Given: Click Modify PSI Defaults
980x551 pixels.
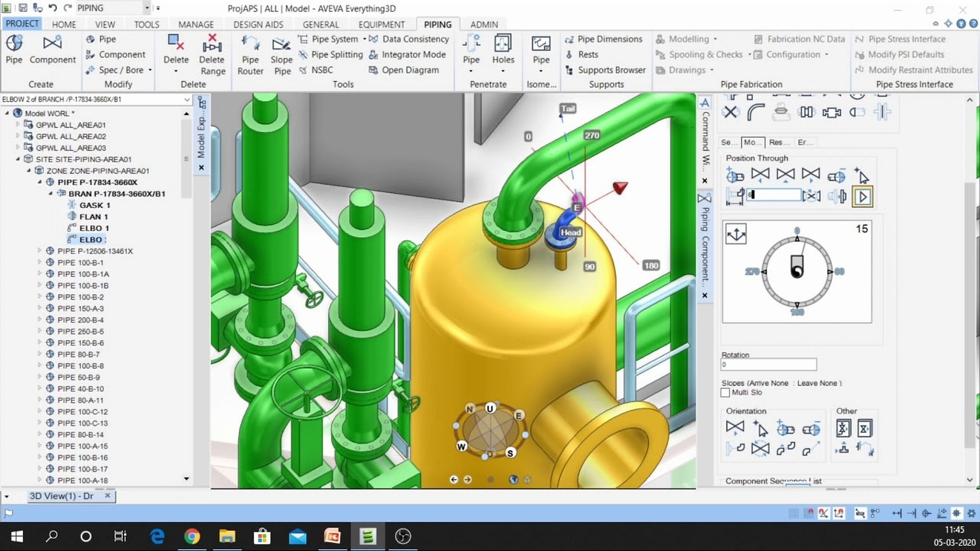Looking at the screenshot, I should coord(900,55).
